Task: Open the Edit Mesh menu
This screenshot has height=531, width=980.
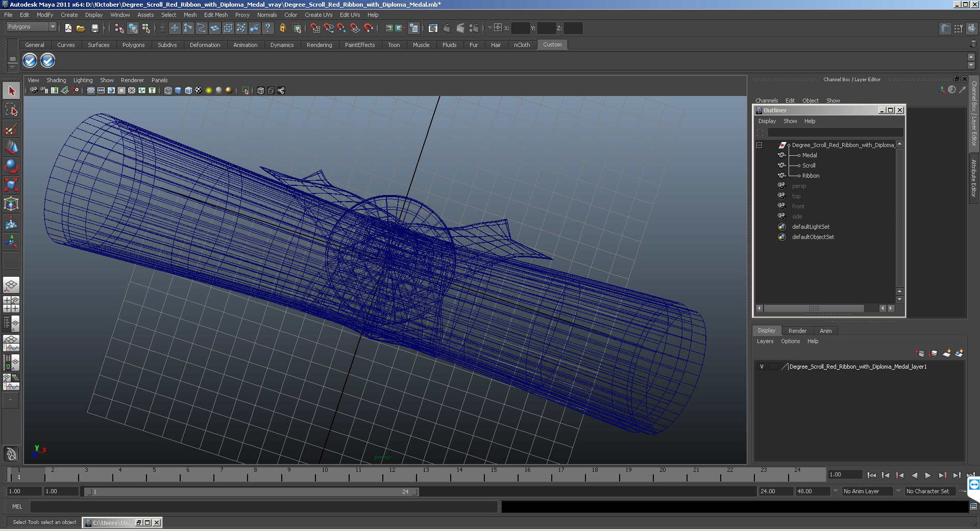Action: [x=216, y=15]
